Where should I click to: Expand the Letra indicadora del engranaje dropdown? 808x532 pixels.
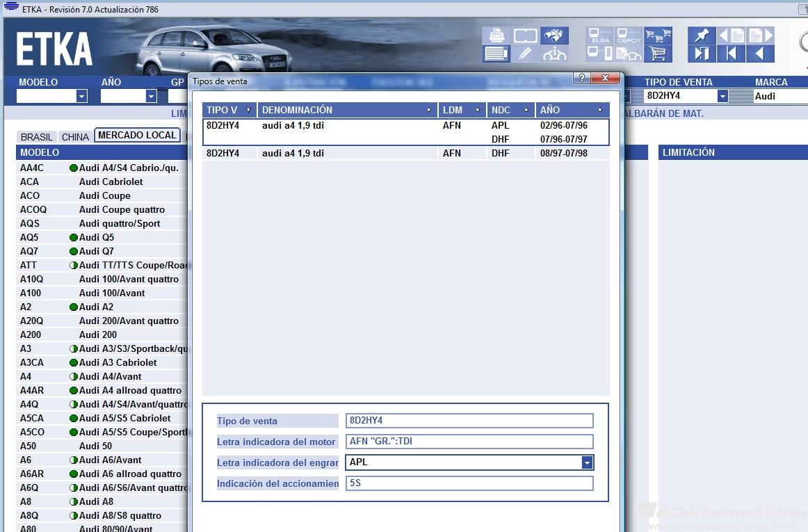coord(587,462)
